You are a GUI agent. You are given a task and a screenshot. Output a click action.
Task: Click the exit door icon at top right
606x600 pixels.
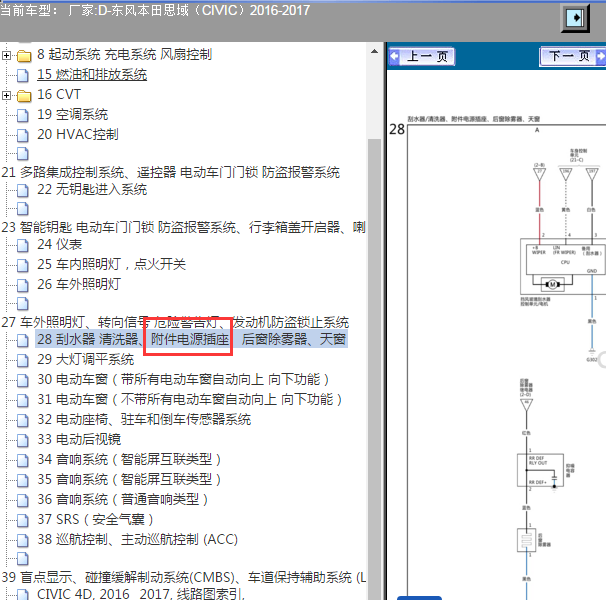tap(575, 18)
